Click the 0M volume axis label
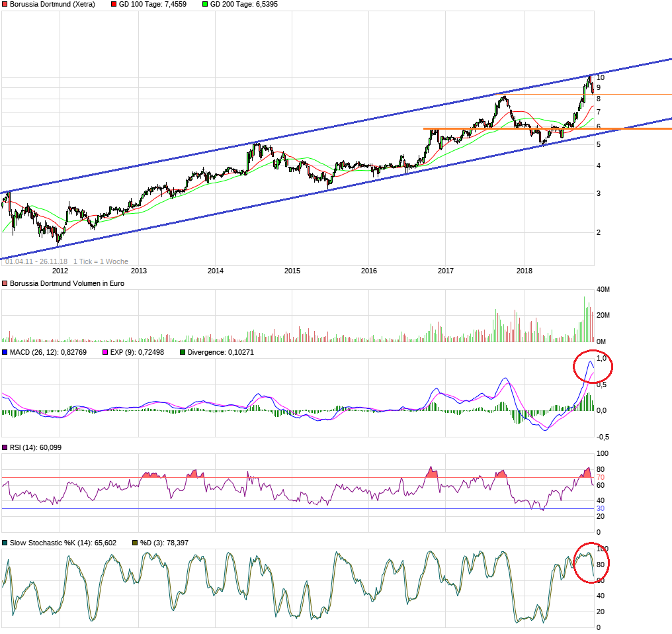 click(x=601, y=342)
